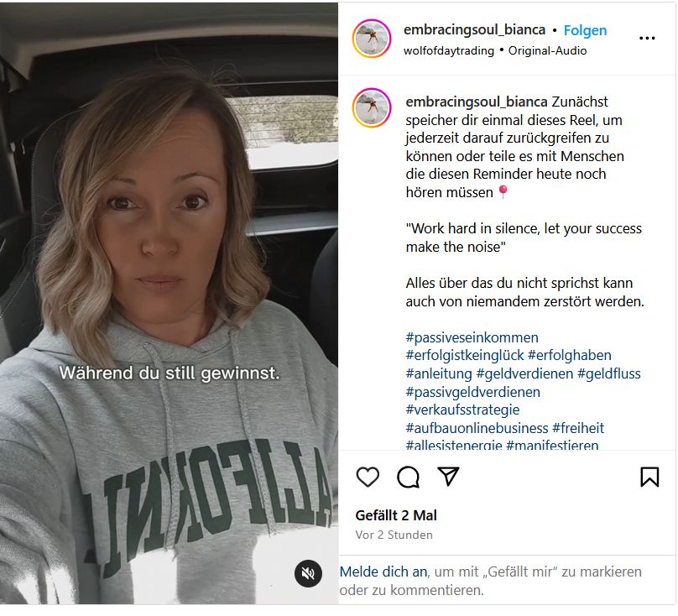Screen dimensions: 678x616
Task: View likes via "Gefällt 2 Mal"
Action: [396, 515]
